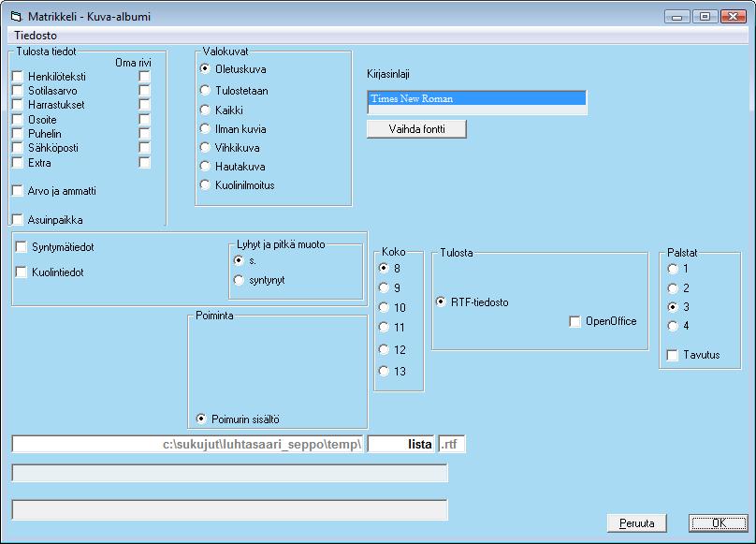Maximize the Kuva-albumi window

point(705,17)
